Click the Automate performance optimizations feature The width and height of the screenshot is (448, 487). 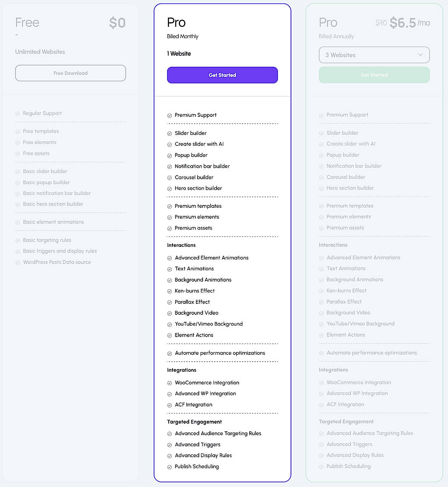click(x=220, y=353)
